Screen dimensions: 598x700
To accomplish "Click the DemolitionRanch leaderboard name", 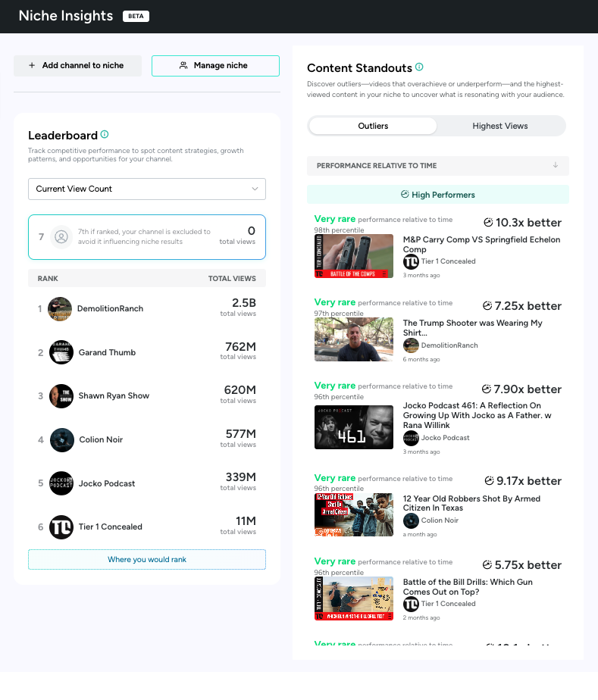I will pyautogui.click(x=111, y=308).
